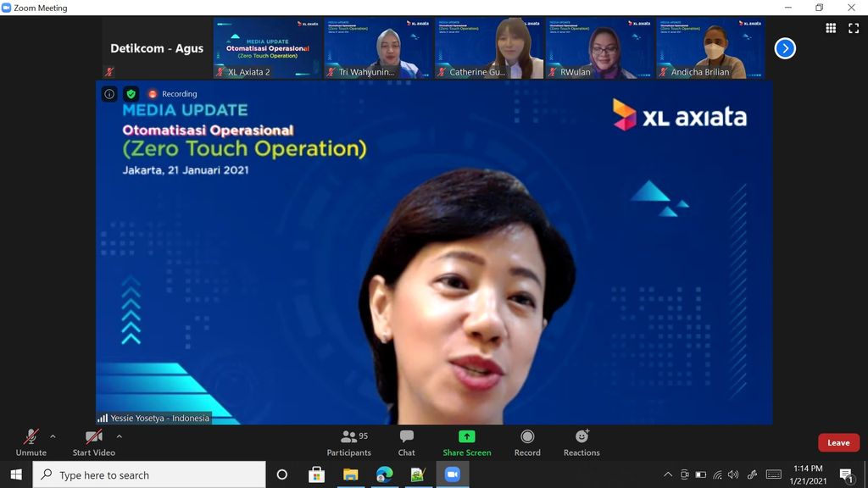868x488 pixels.
Task: Click Yessie Yosetya - Indonesia name label
Action: pyautogui.click(x=154, y=419)
